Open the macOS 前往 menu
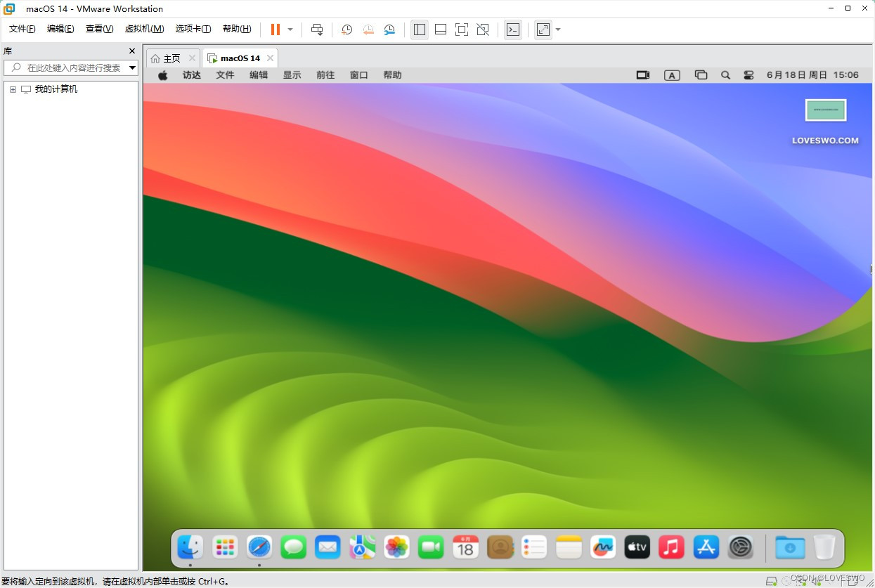 (325, 75)
